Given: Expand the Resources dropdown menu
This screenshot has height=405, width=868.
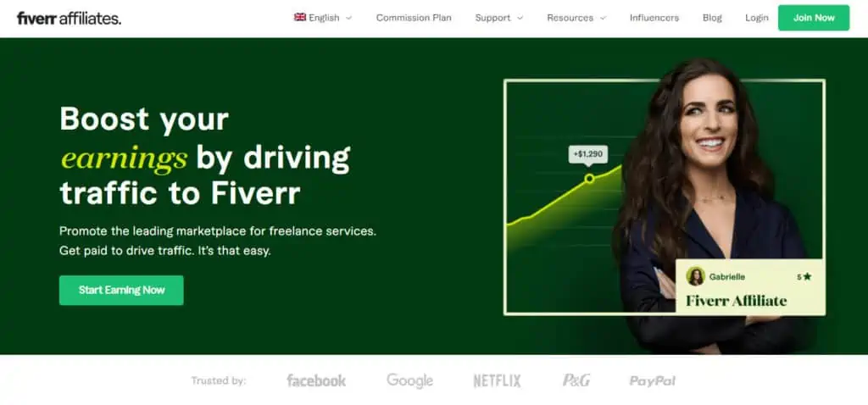Looking at the screenshot, I should coord(576,18).
